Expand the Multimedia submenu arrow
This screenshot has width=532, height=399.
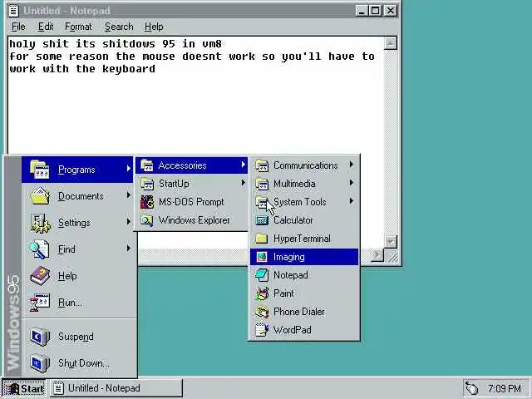pyautogui.click(x=352, y=183)
